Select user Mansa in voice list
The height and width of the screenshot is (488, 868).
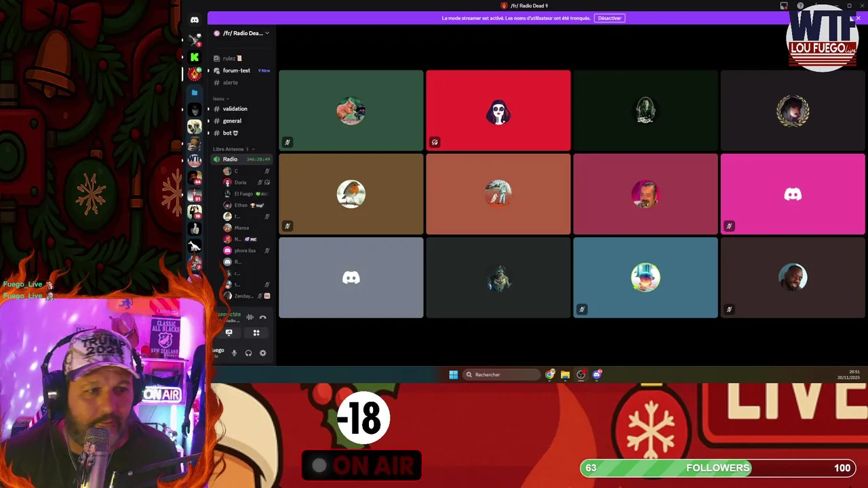[247, 228]
